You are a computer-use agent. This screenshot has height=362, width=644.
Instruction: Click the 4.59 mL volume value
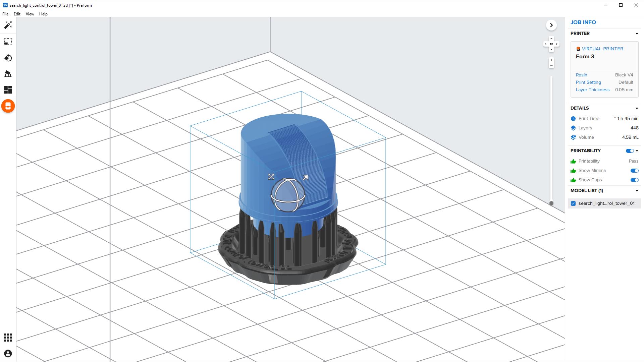[630, 137]
